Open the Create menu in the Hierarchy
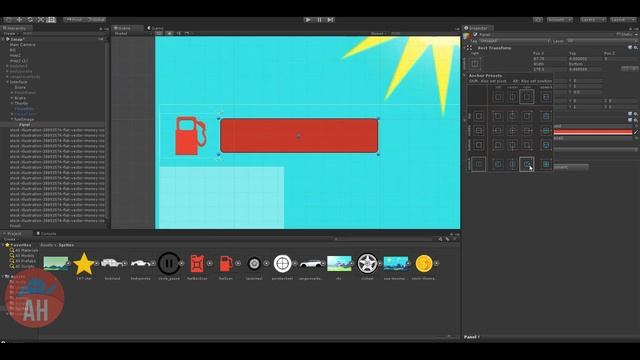The image size is (640, 360). (x=10, y=33)
